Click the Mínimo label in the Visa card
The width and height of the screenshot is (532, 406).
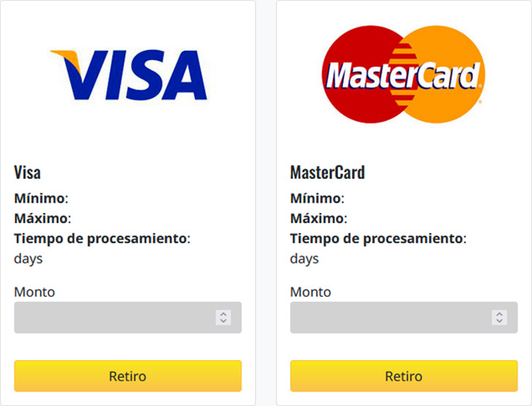click(41, 198)
